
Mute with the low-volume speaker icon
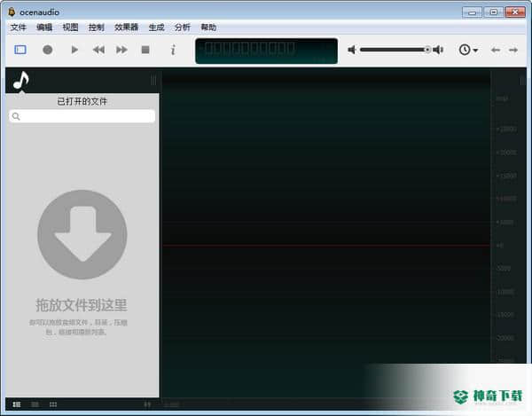pyautogui.click(x=352, y=50)
